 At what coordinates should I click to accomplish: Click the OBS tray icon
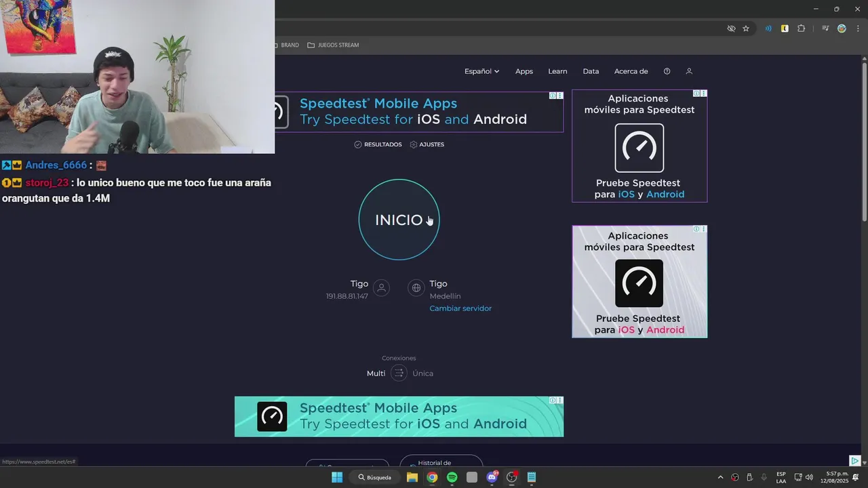point(735,477)
